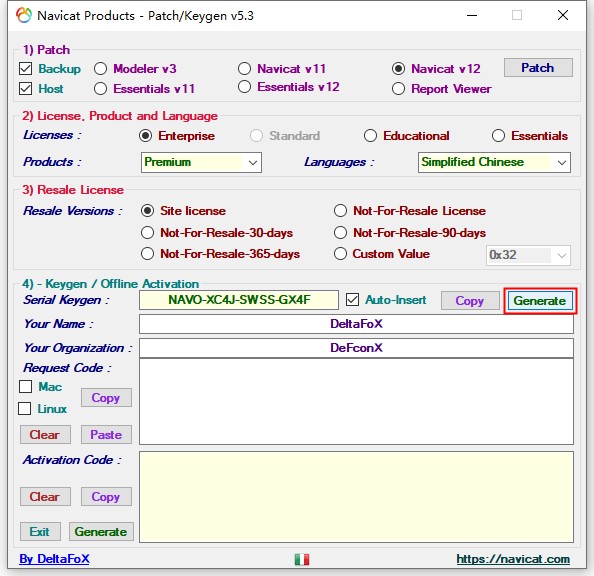
Task: Open the By DeltaFoX link
Action: point(54,559)
